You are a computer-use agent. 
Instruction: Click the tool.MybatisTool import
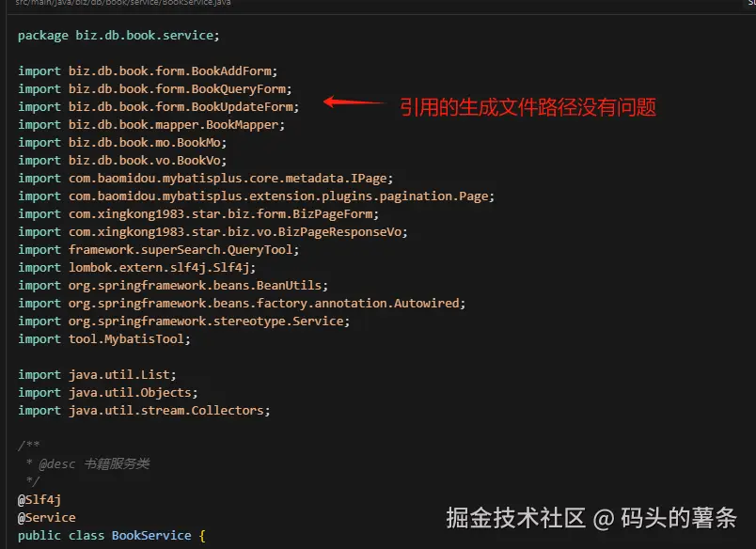click(x=130, y=338)
